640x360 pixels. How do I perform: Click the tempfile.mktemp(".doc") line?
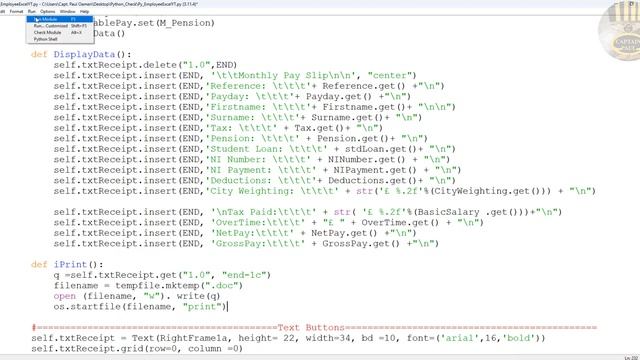tap(148, 286)
